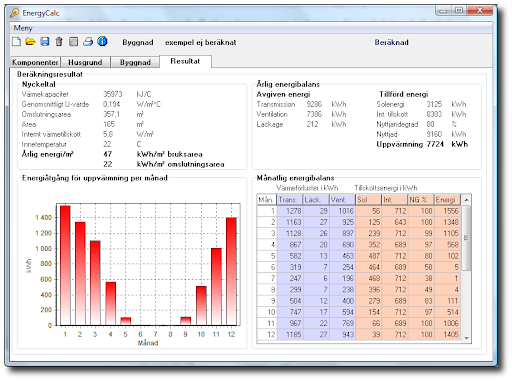Select cell 504 in row 9
512x381 pixels.
coord(290,301)
